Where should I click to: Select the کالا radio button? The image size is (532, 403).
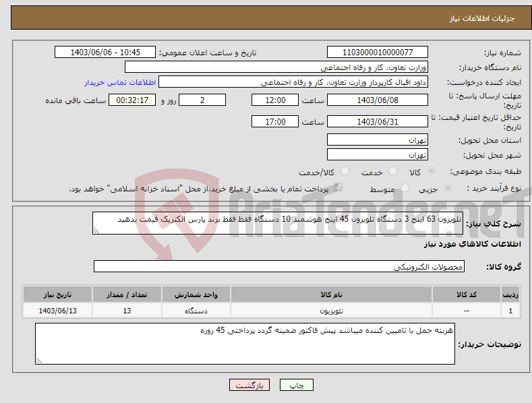click(x=431, y=171)
